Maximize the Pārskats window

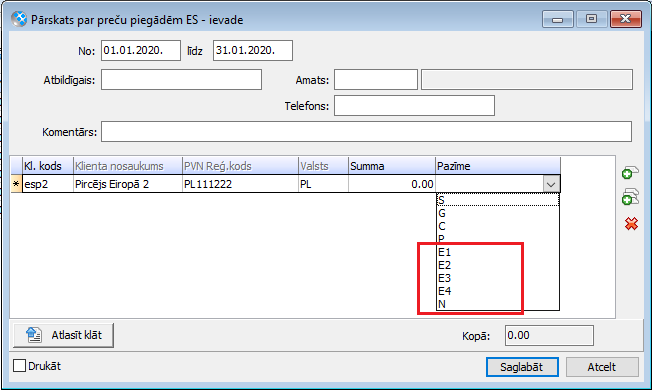(x=591, y=19)
